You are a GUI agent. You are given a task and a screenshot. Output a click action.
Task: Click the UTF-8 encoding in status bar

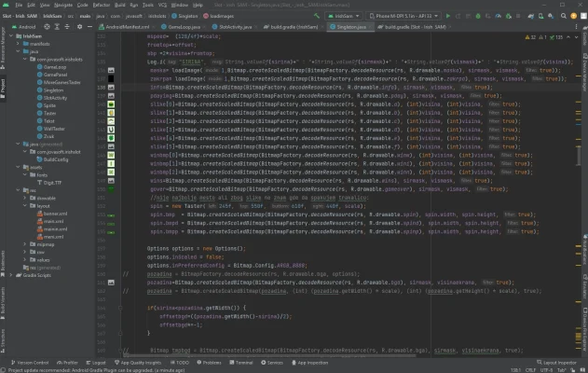546,370
